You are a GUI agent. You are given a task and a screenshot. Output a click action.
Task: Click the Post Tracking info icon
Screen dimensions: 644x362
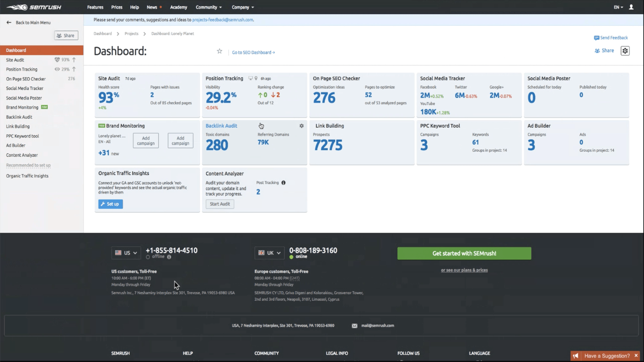point(283,183)
